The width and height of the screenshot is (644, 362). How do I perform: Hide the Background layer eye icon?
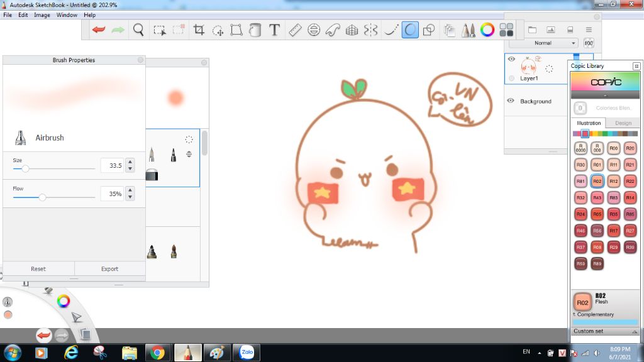511,101
